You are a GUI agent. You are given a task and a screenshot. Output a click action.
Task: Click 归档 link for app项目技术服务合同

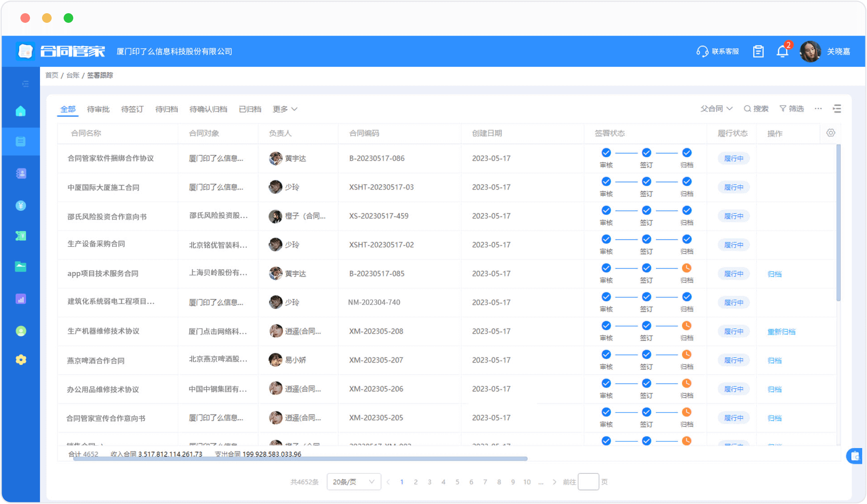775,274
